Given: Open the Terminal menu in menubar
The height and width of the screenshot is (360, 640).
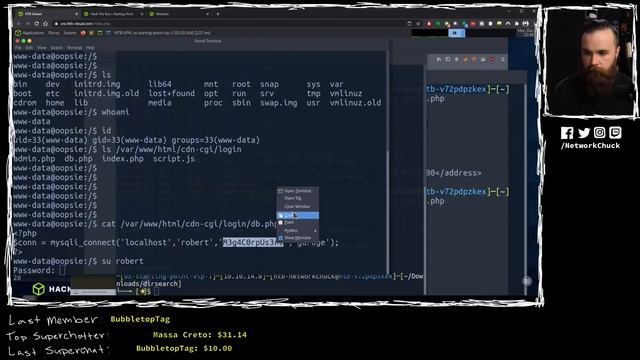Looking at the screenshot, I should (74, 47).
